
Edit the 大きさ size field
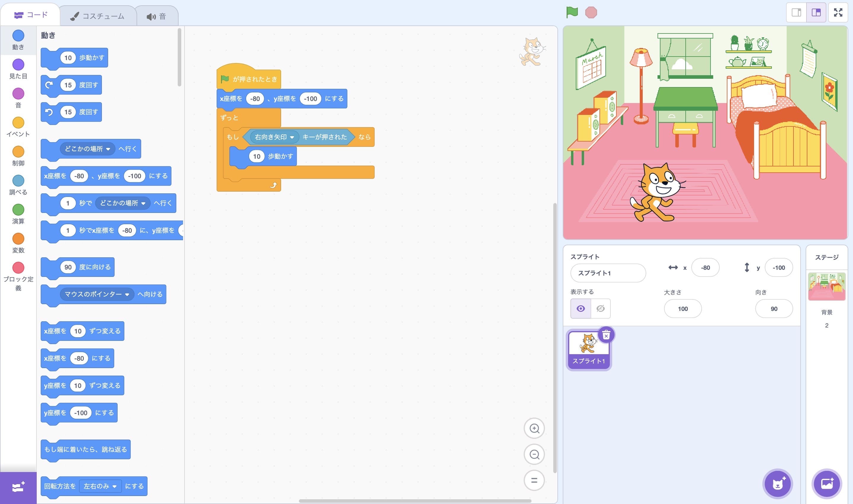[683, 309]
